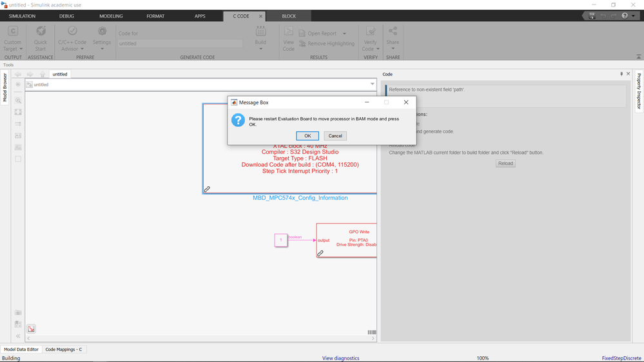
Task: Open the code generation Settings
Action: coord(102,39)
